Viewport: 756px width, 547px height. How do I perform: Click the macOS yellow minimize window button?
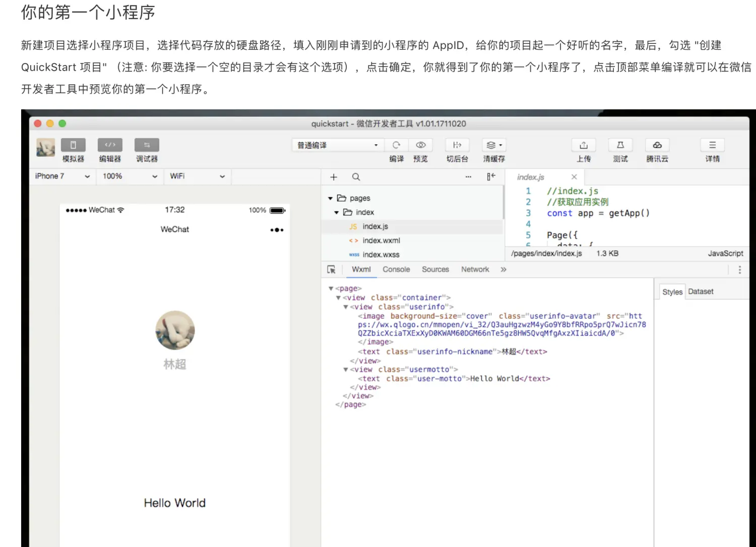(50, 124)
